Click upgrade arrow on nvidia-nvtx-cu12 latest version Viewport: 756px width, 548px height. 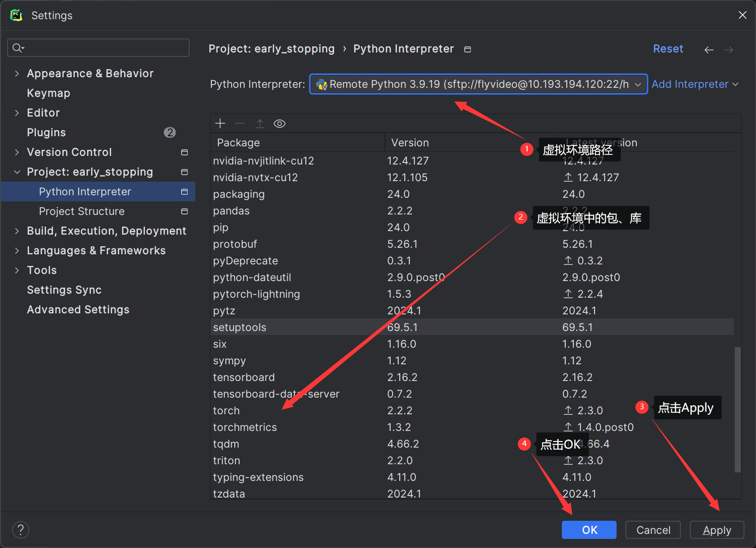click(x=568, y=177)
